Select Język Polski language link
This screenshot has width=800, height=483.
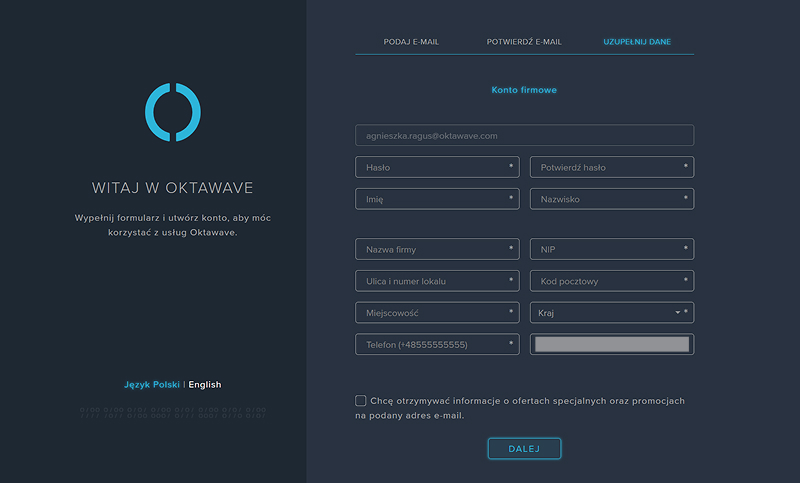click(x=152, y=385)
